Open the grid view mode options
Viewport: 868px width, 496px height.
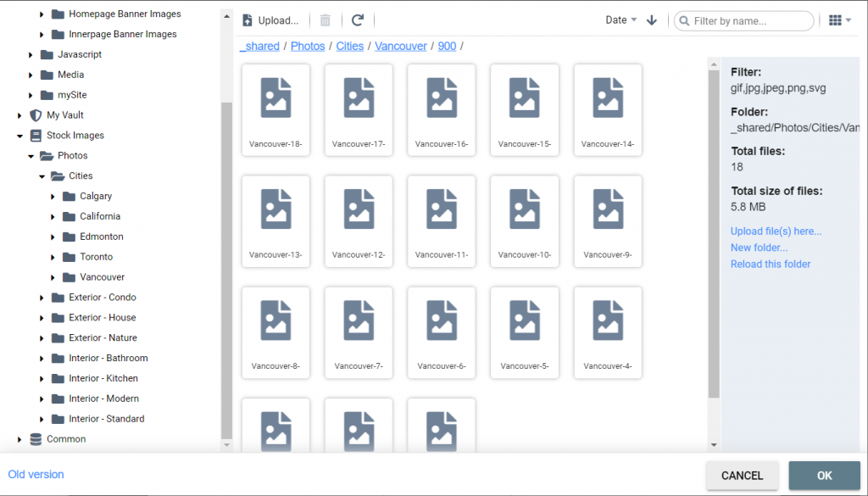click(x=839, y=20)
